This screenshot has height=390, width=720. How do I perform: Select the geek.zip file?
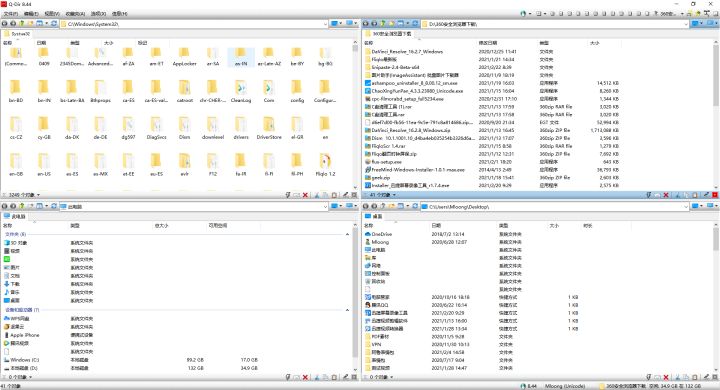tap(381, 177)
